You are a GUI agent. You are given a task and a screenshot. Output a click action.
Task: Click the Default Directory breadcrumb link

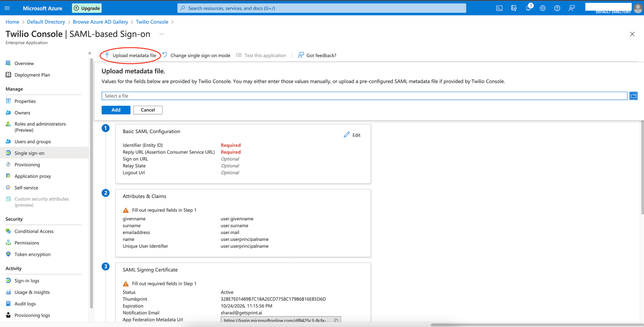[x=46, y=22]
